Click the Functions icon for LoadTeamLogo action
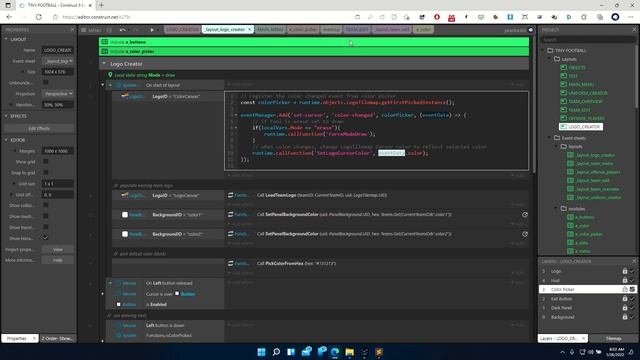The height and width of the screenshot is (360, 640). tap(231, 195)
